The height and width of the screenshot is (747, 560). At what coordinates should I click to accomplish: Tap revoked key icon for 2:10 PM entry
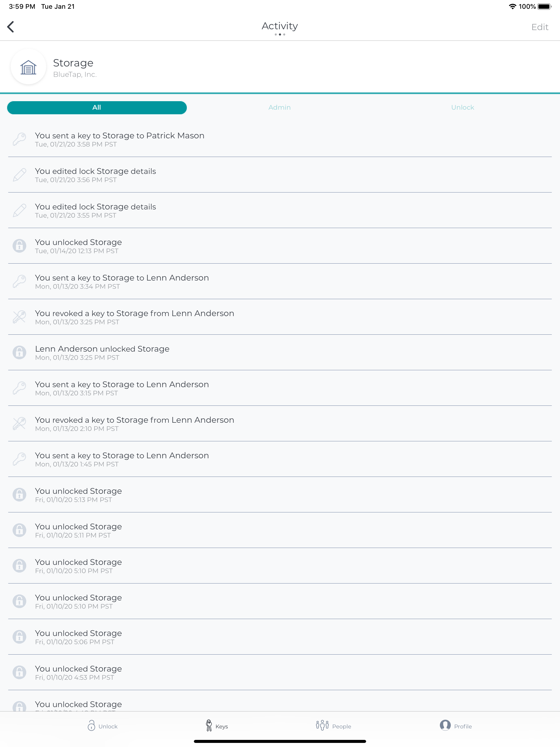coord(20,423)
